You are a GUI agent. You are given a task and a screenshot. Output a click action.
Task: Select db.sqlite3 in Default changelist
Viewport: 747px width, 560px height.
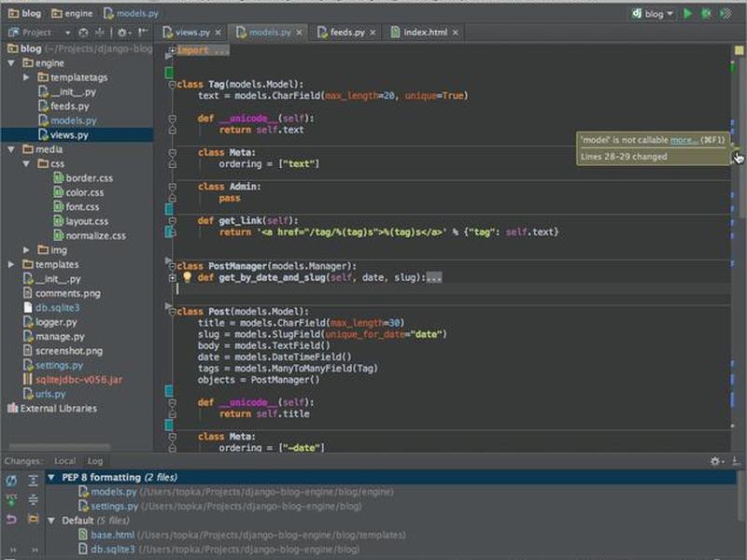pos(218,549)
